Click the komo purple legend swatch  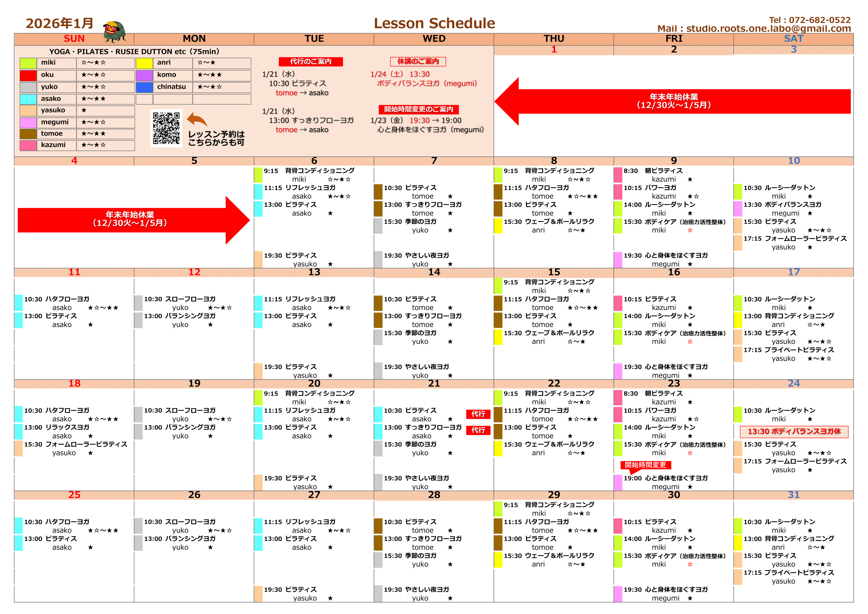[144, 75]
